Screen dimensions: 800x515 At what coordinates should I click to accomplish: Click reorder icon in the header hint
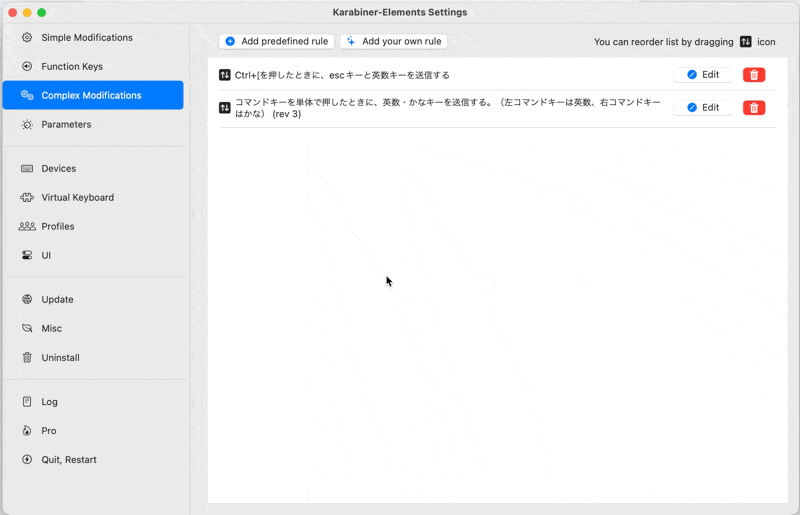746,42
